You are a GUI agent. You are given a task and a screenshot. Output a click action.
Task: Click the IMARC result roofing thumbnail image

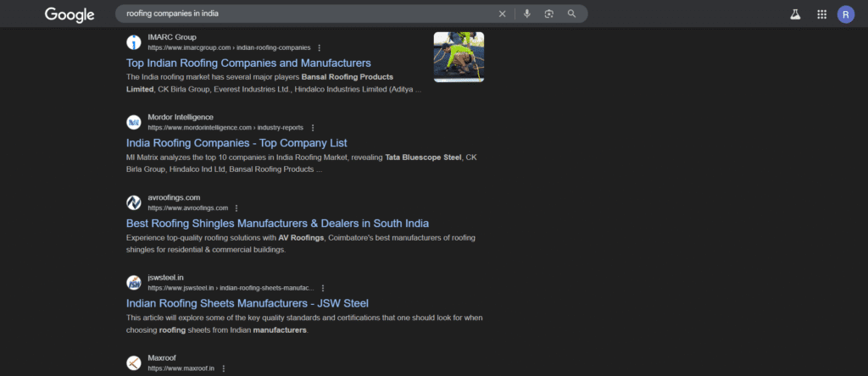pos(459,57)
